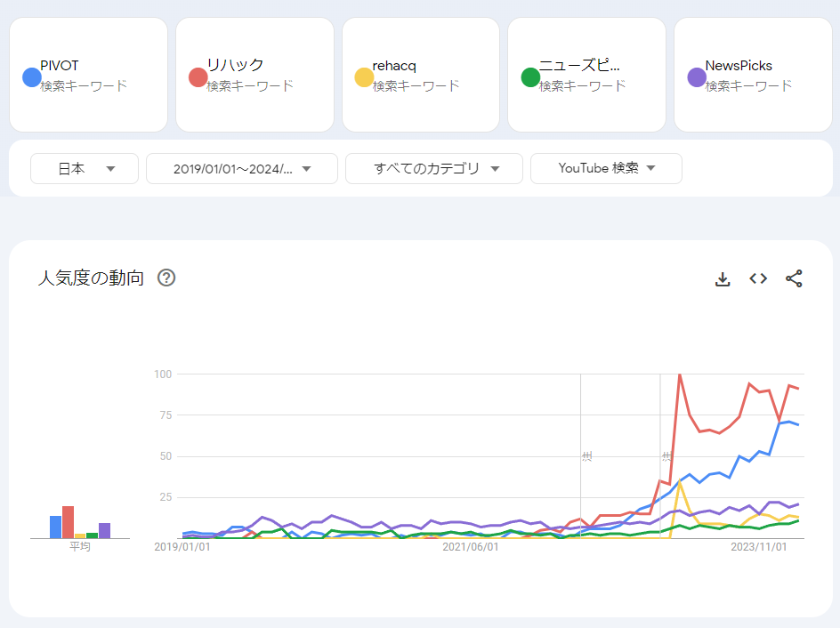Click the 25 y-axis label
This screenshot has width=840, height=628.
click(166, 497)
